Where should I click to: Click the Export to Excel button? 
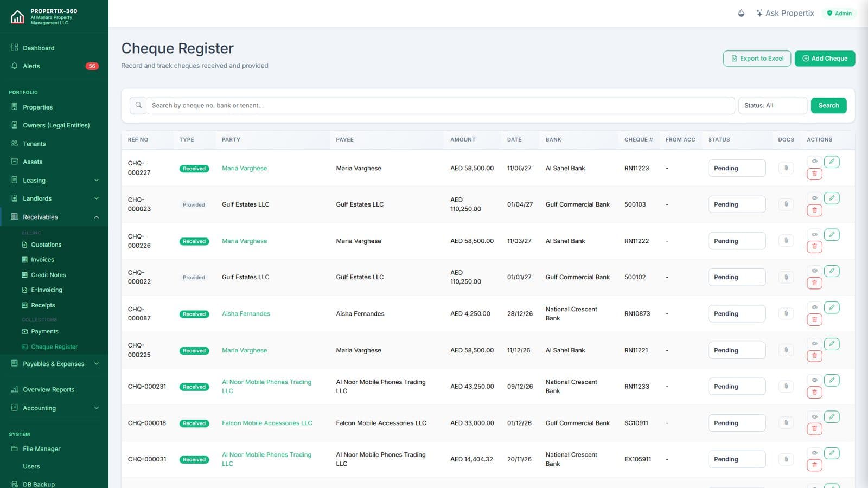point(757,59)
